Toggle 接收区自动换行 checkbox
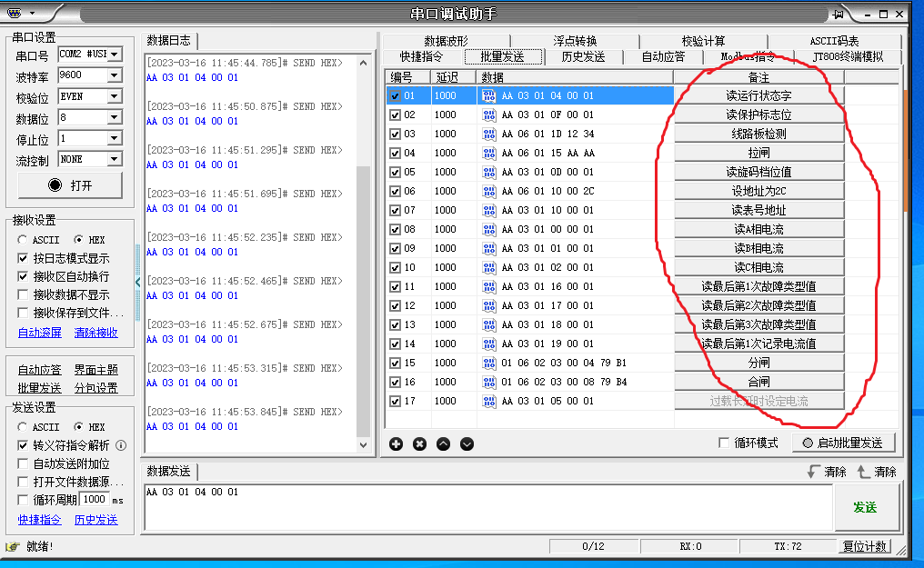This screenshot has width=924, height=568. [23, 276]
